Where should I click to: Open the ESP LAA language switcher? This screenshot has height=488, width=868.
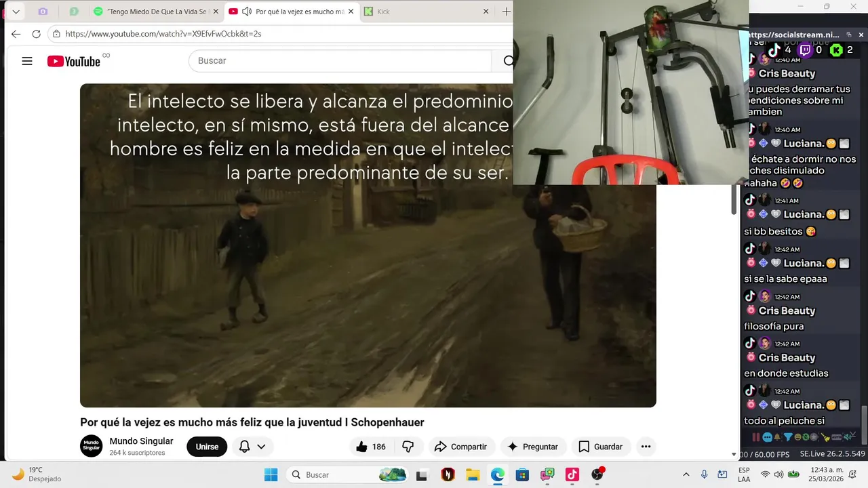(744, 474)
